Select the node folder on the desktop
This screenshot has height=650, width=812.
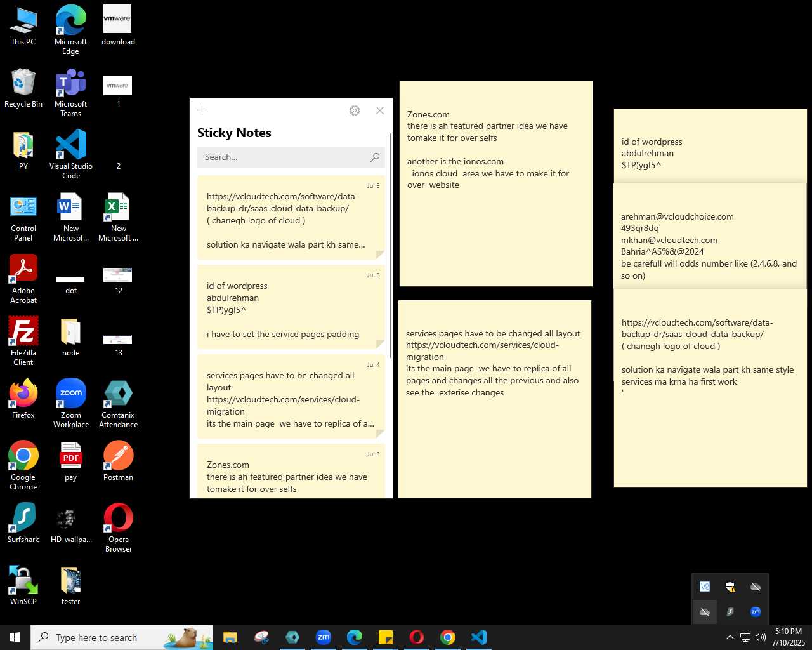(71, 336)
